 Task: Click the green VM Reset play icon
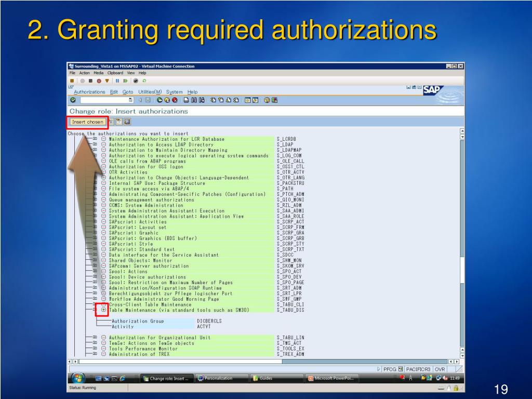pos(126,81)
